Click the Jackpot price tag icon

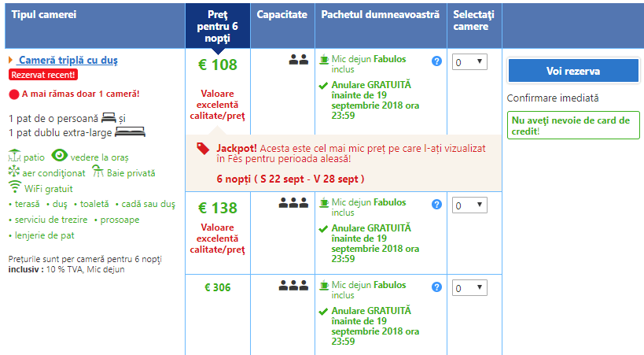click(x=203, y=147)
